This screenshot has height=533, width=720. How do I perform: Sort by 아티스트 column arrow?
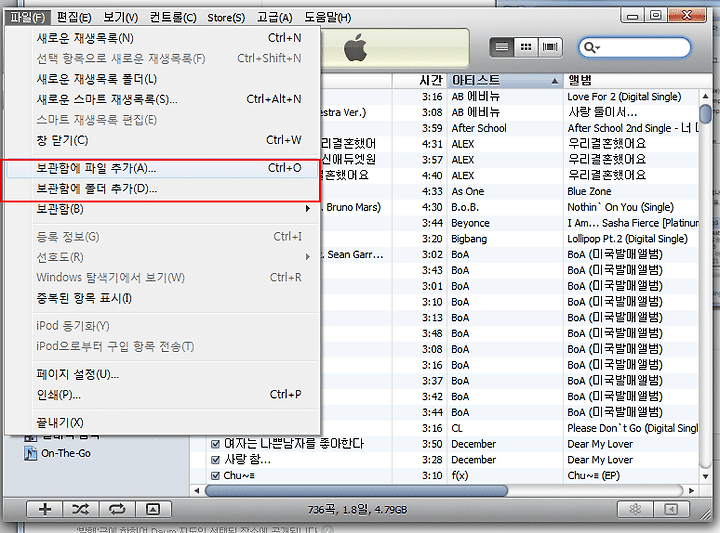tap(554, 81)
